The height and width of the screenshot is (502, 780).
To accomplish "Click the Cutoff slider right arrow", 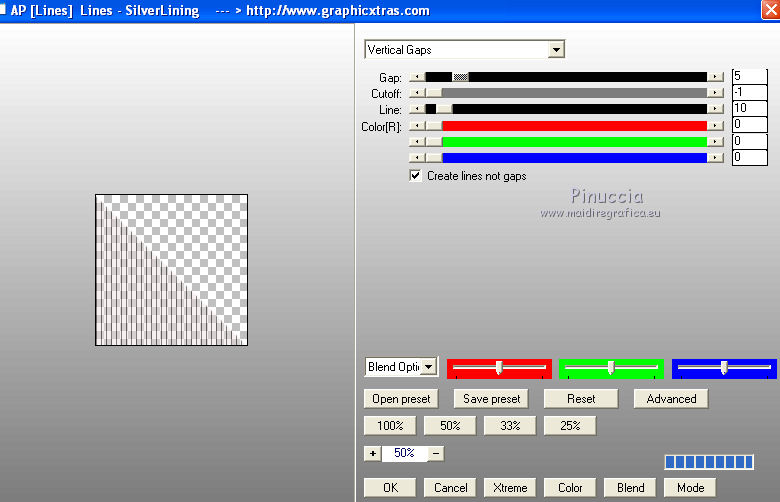I will point(715,93).
